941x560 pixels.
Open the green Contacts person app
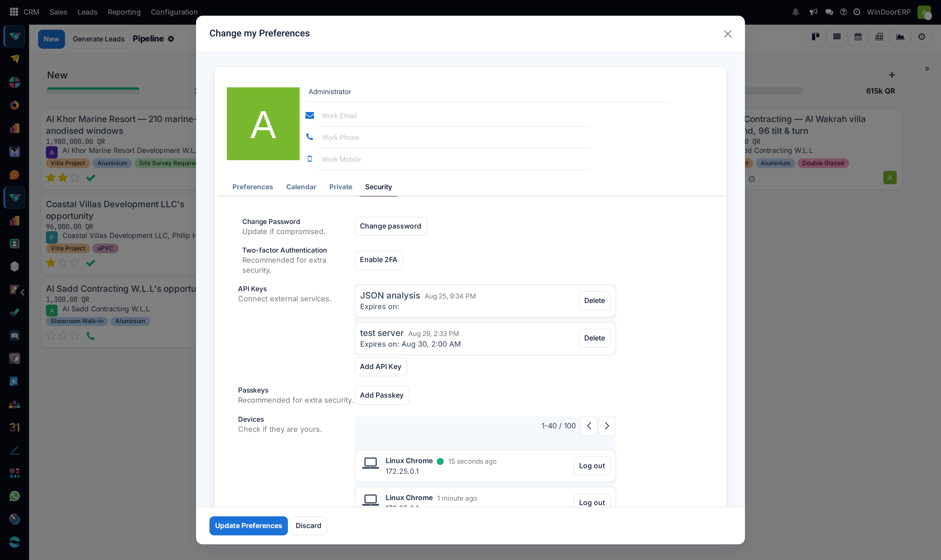[x=14, y=244]
